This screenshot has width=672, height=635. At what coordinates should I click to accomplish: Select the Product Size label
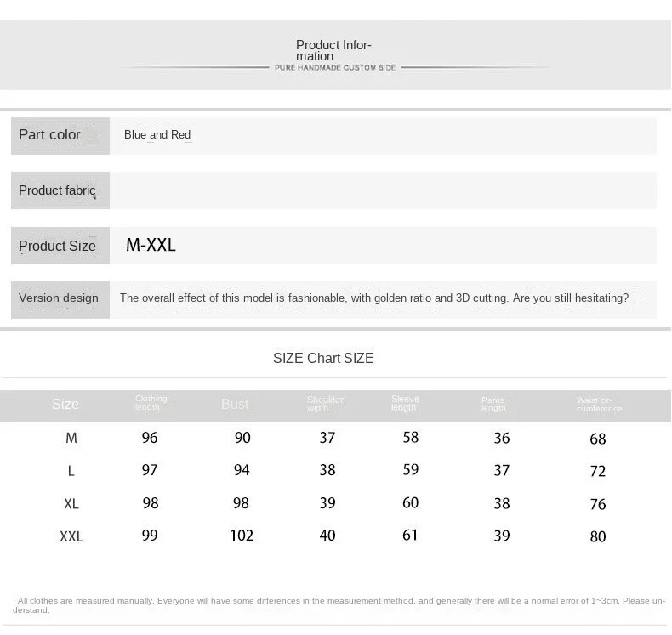(x=58, y=246)
